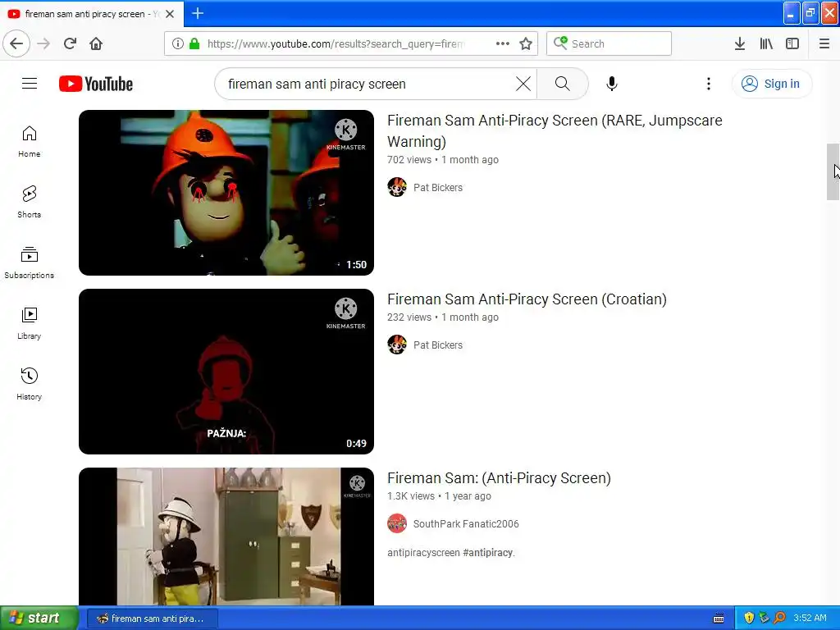Close the fireman sam anti piracy screen tab
The image size is (840, 630).
coord(170,14)
